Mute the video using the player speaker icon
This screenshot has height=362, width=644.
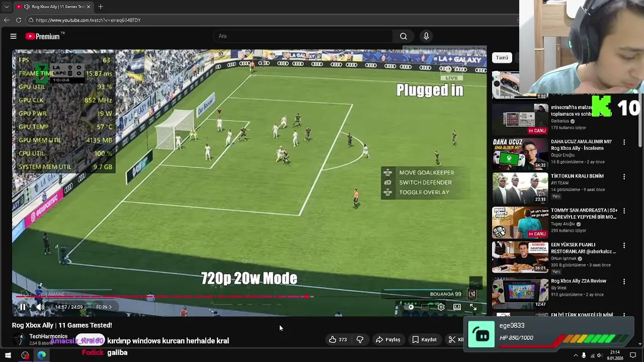click(40, 307)
